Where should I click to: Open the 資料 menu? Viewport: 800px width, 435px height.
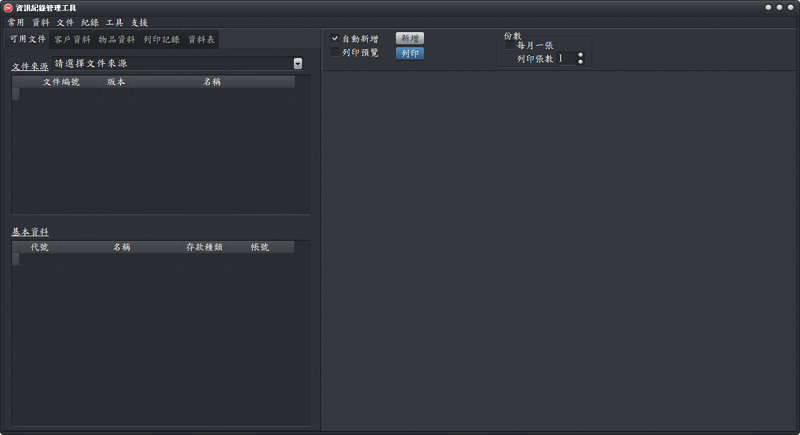click(x=41, y=22)
